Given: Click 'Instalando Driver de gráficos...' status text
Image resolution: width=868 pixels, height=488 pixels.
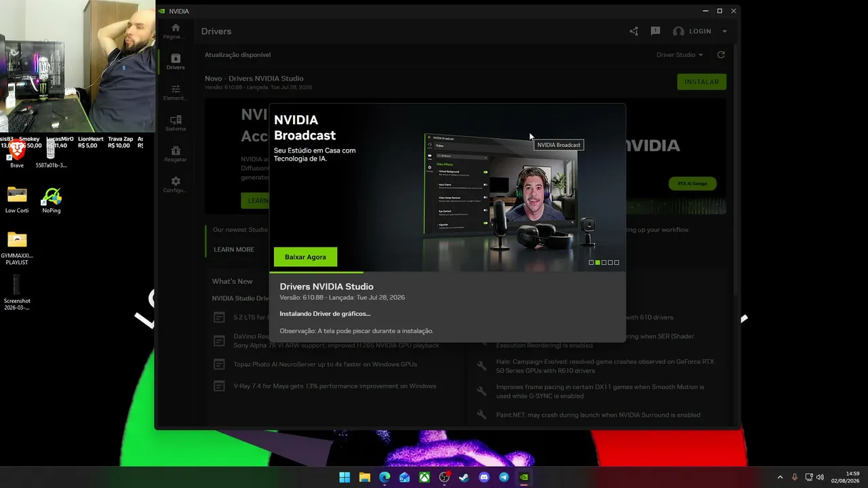Looking at the screenshot, I should coord(325,314).
